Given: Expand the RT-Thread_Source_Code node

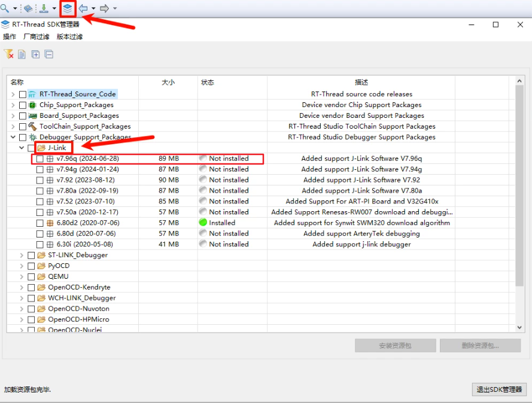Looking at the screenshot, I should [13, 95].
